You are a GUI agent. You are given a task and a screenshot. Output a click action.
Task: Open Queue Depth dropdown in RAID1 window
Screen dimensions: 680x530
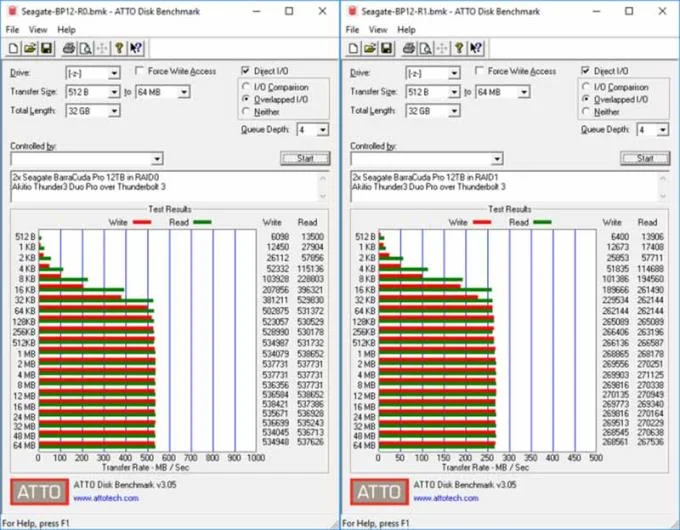653,130
